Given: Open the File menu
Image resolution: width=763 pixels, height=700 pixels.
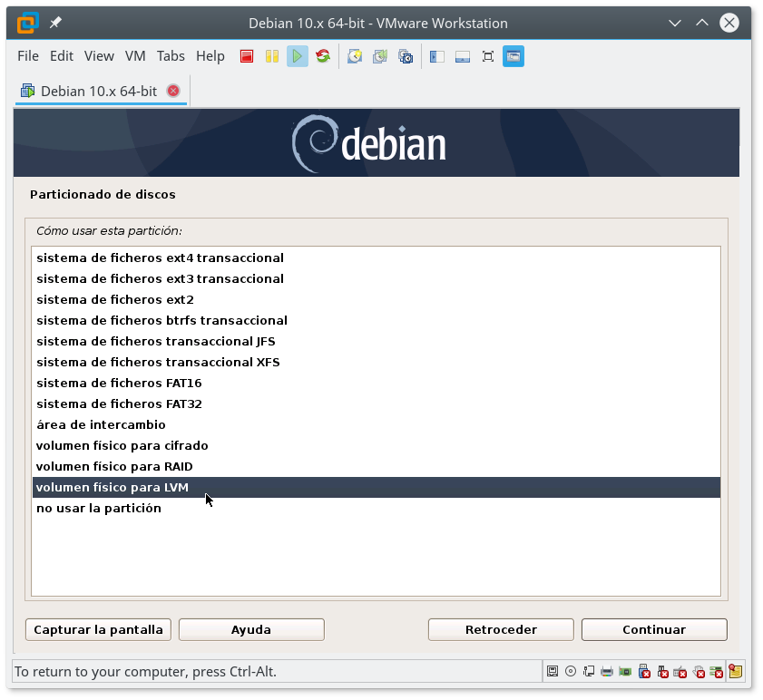Looking at the screenshot, I should [x=28, y=56].
